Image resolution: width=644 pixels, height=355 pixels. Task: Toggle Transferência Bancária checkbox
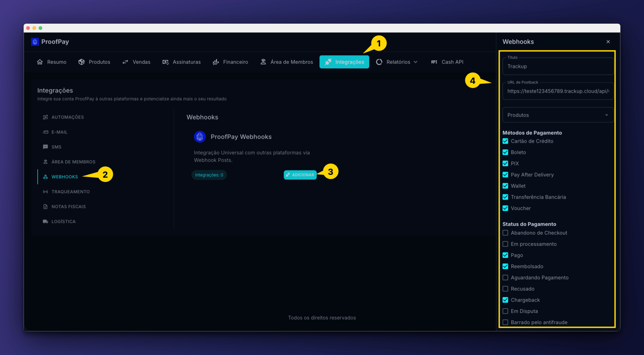tap(505, 197)
